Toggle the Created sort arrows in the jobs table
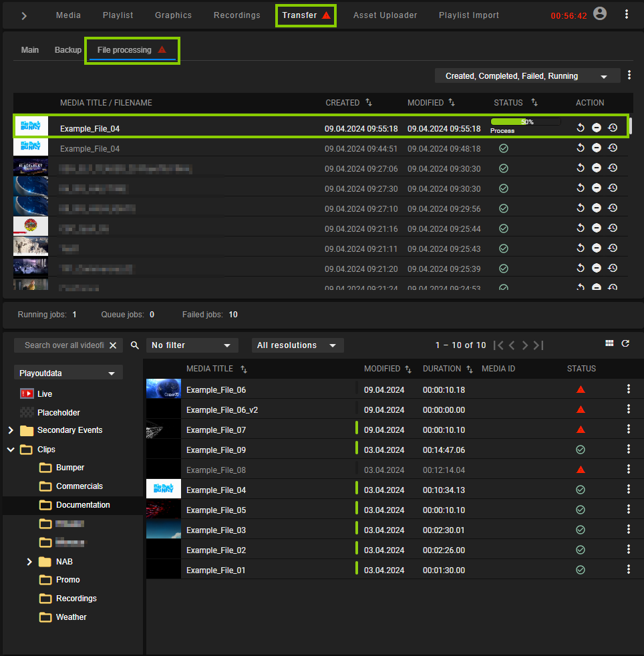The height and width of the screenshot is (656, 644). [370, 102]
